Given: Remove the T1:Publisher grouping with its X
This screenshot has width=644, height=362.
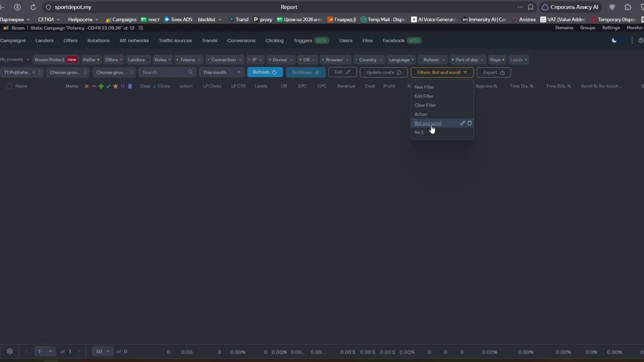Looking at the screenshot, I should (x=34, y=72).
